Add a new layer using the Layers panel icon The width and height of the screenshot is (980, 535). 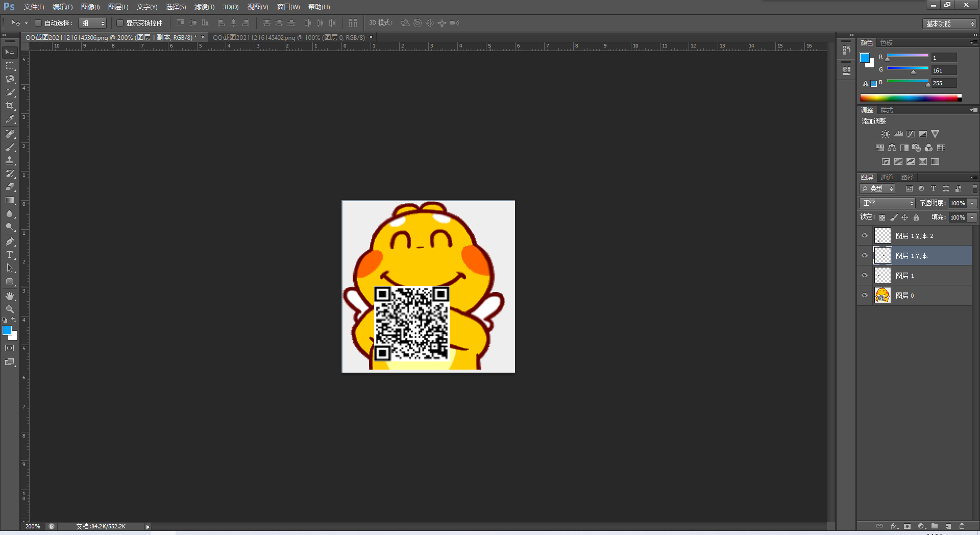(948, 526)
